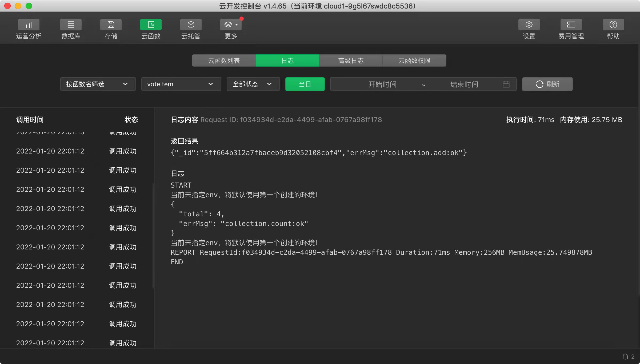Open the 存储 storage icon
Screen dimensions: 640x364
(x=111, y=25)
